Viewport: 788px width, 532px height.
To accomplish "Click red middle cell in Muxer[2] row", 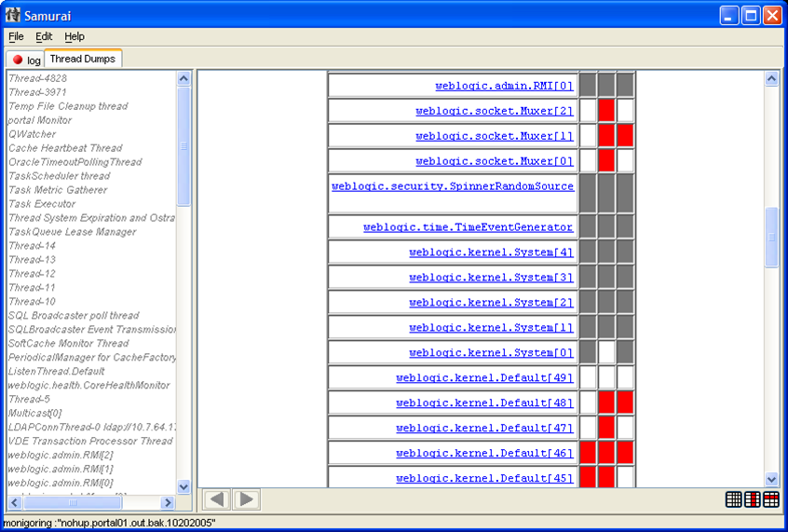I will pos(606,111).
